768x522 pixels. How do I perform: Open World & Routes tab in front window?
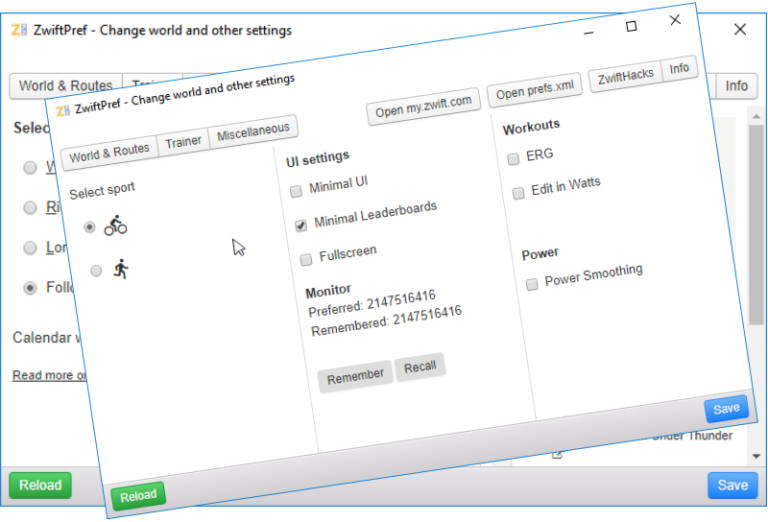tap(109, 153)
